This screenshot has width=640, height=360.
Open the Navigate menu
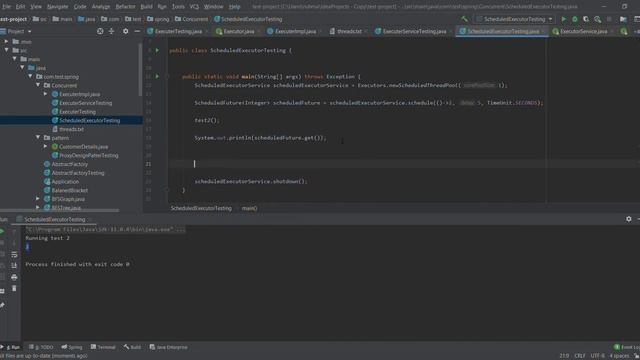click(x=58, y=7)
